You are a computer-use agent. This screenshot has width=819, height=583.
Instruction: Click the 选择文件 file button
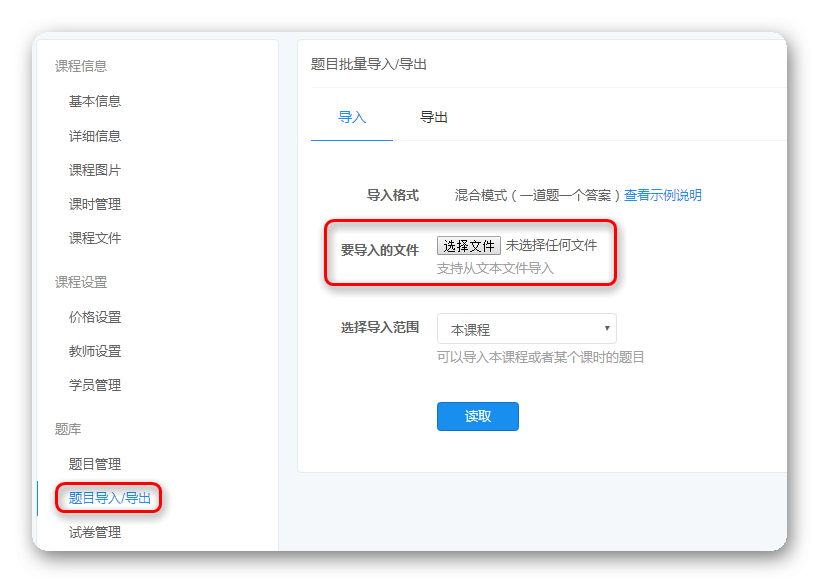click(469, 245)
